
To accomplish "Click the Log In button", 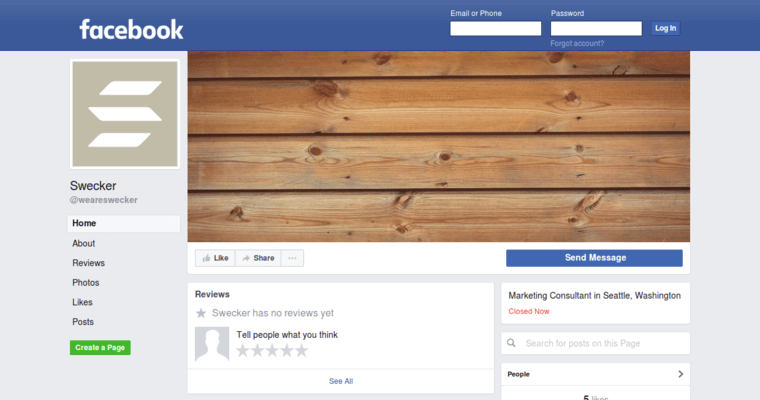I will [665, 28].
